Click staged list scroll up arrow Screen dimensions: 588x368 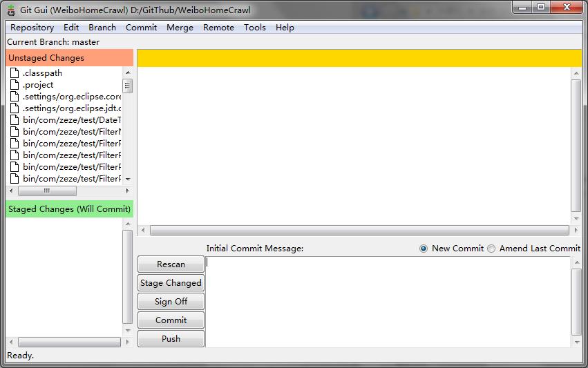128,224
